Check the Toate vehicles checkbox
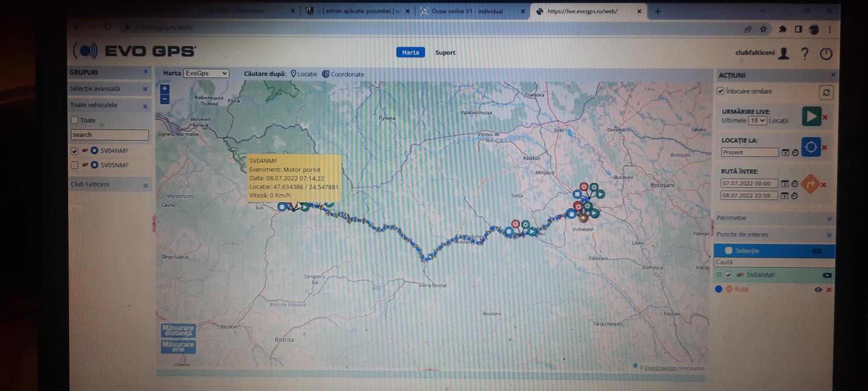The width and height of the screenshot is (868, 391). 75,120
